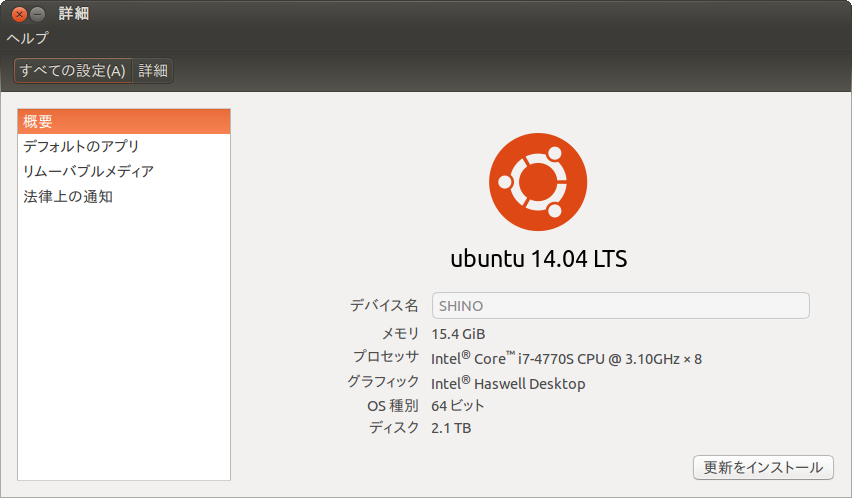852x498 pixels.
Task: Open 法律上の通知 section
Action: tap(124, 196)
